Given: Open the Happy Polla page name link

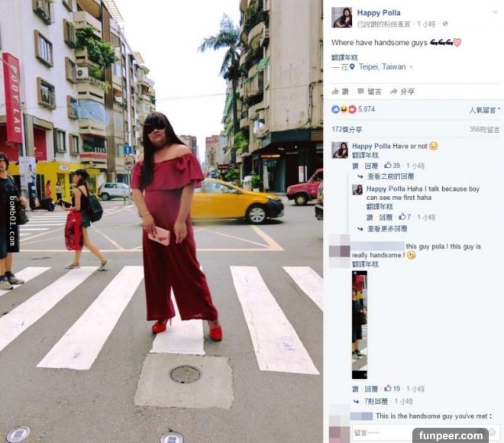Looking at the screenshot, I should (x=379, y=13).
